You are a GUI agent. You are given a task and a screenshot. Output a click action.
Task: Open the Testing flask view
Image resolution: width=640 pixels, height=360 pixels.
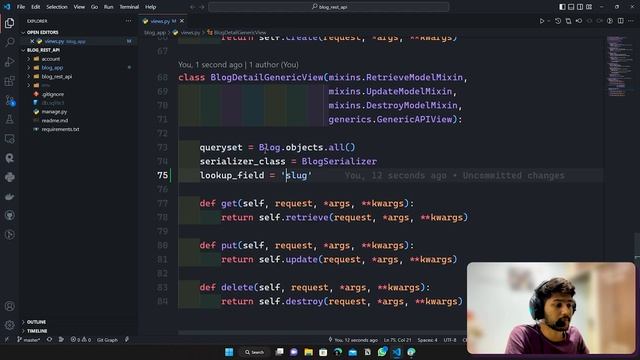point(9,120)
